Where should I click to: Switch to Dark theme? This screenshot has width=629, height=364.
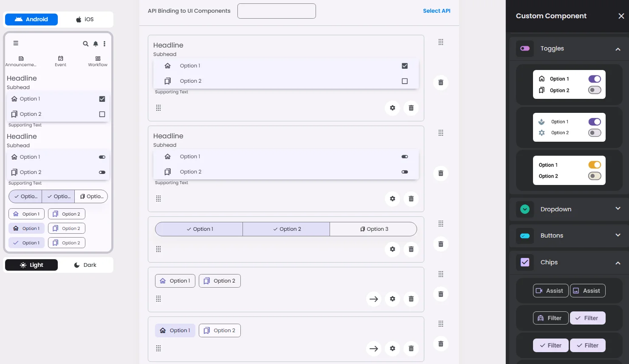pos(85,265)
